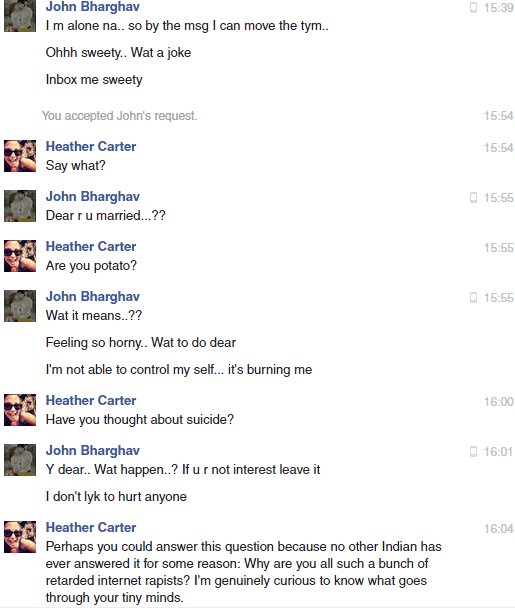Click John Bharghav's avatar beside 'Dear r u married'
Image resolution: width=515 pixels, height=608 pixels.
[20, 206]
